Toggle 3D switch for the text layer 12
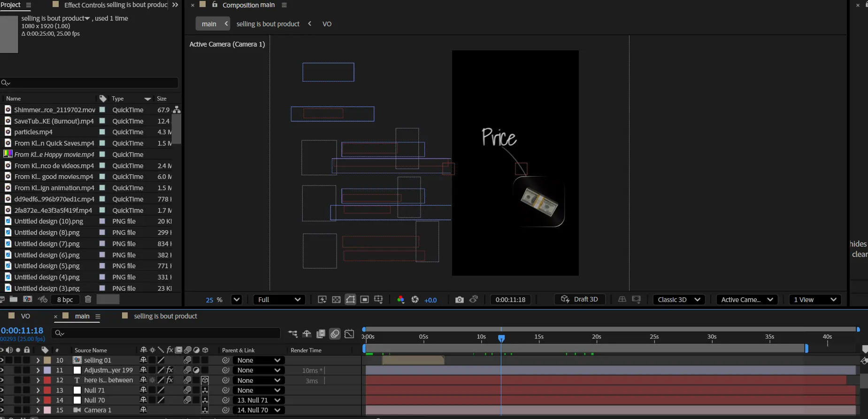Viewport: 868px width, 419px height. pyautogui.click(x=205, y=380)
